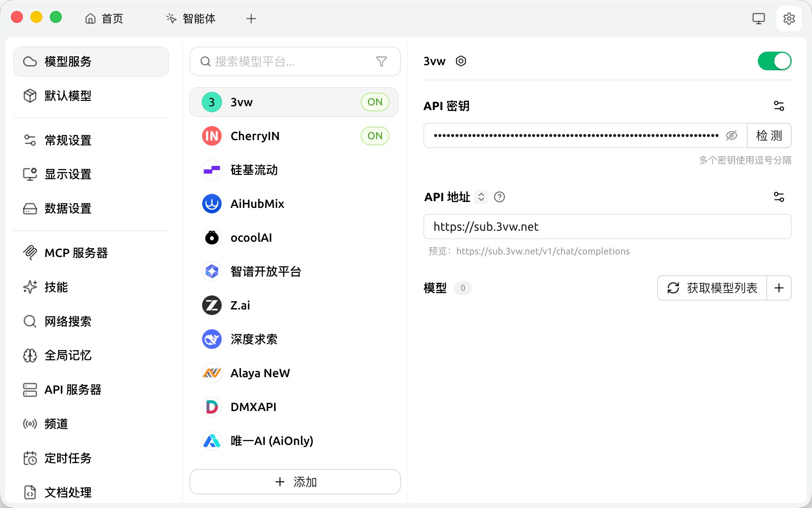
Task: Click the 深度求索 whale logo
Action: coord(212,339)
